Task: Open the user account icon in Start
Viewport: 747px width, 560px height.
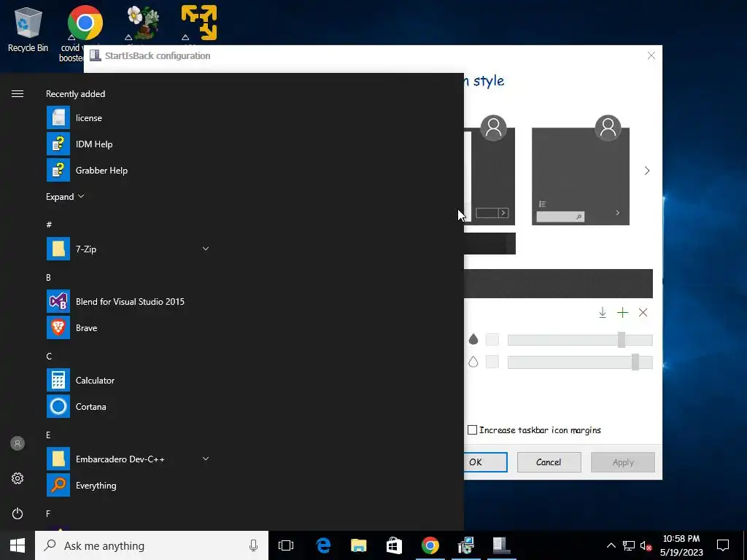Action: 18,444
